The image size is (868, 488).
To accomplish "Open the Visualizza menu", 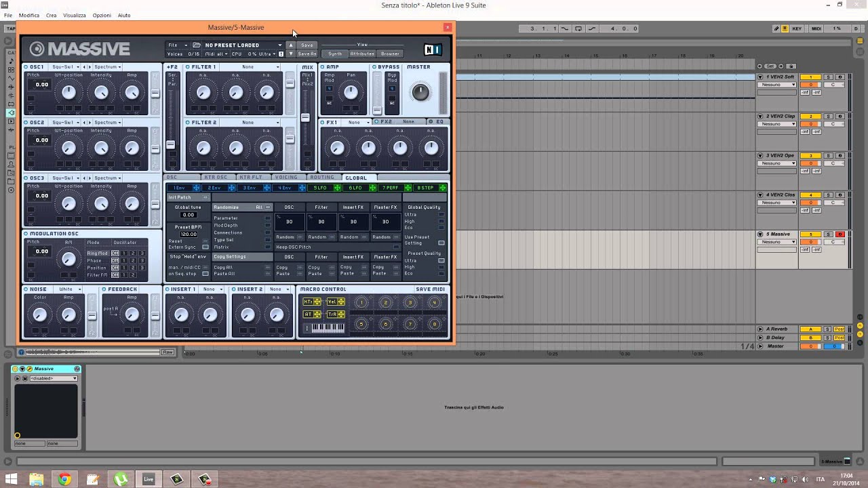I will [x=75, y=16].
